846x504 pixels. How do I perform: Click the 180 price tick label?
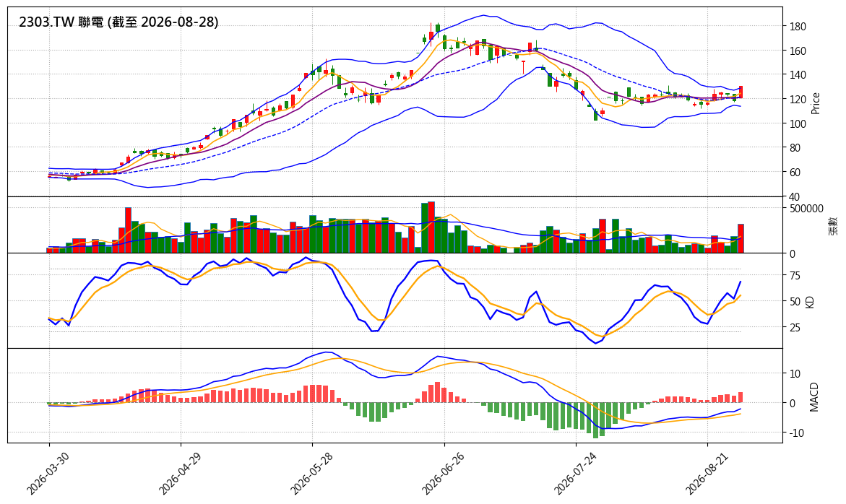tap(798, 27)
